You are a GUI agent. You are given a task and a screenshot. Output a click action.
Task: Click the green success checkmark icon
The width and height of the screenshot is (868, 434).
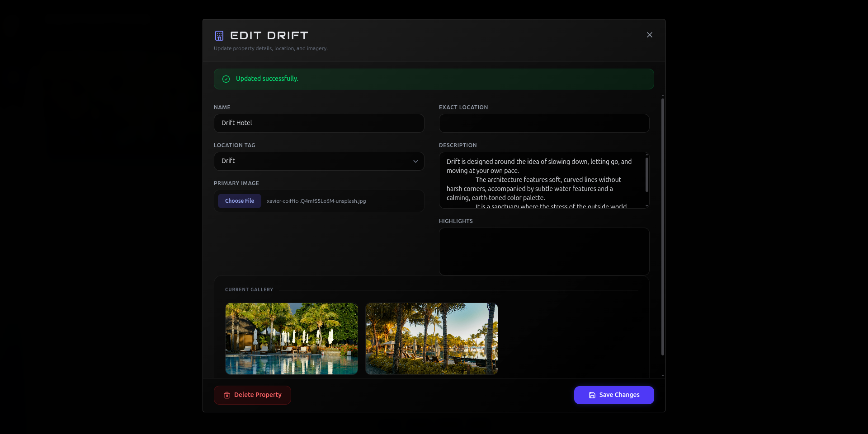click(x=226, y=79)
